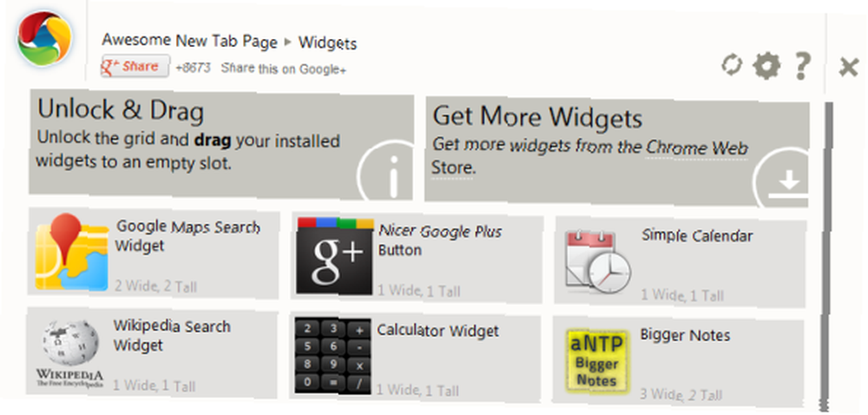
Task: Select the aNTP Bigger Notes icon
Action: [x=598, y=361]
